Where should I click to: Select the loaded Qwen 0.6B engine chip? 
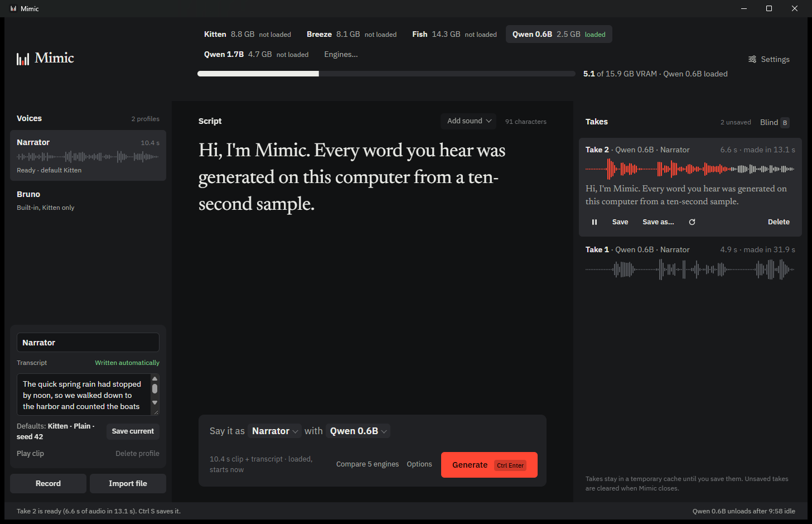coord(559,35)
